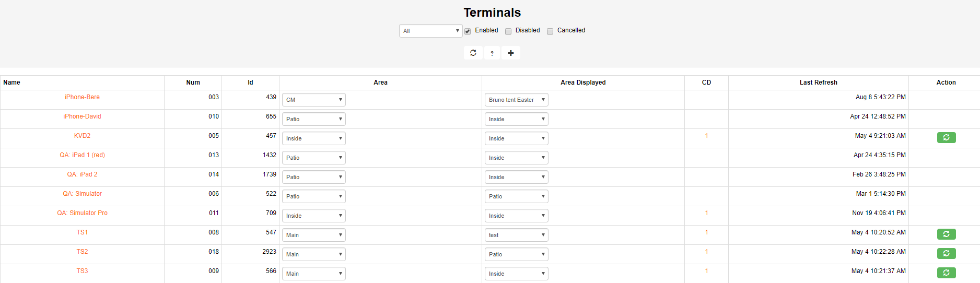
Task: Open the QA: Simulator Pro link
Action: pos(82,213)
